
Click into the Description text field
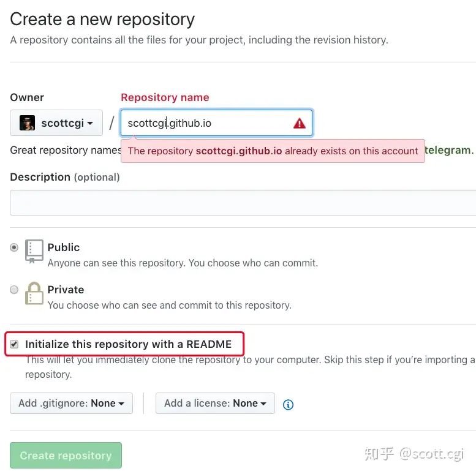pyautogui.click(x=243, y=203)
